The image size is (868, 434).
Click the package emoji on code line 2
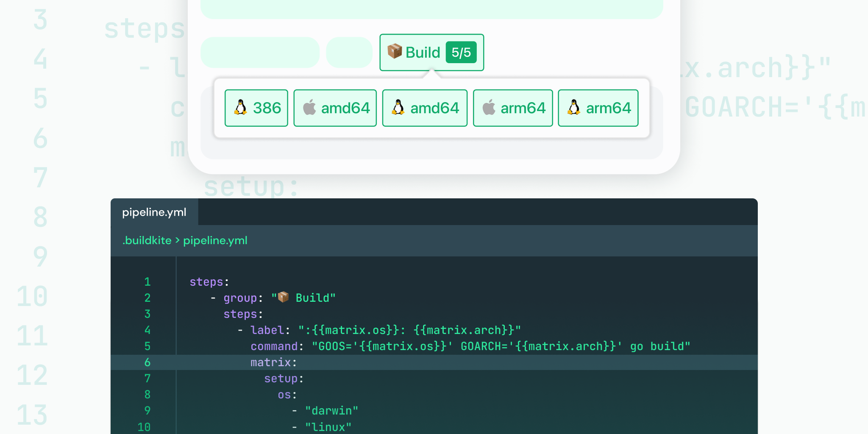[x=283, y=297]
